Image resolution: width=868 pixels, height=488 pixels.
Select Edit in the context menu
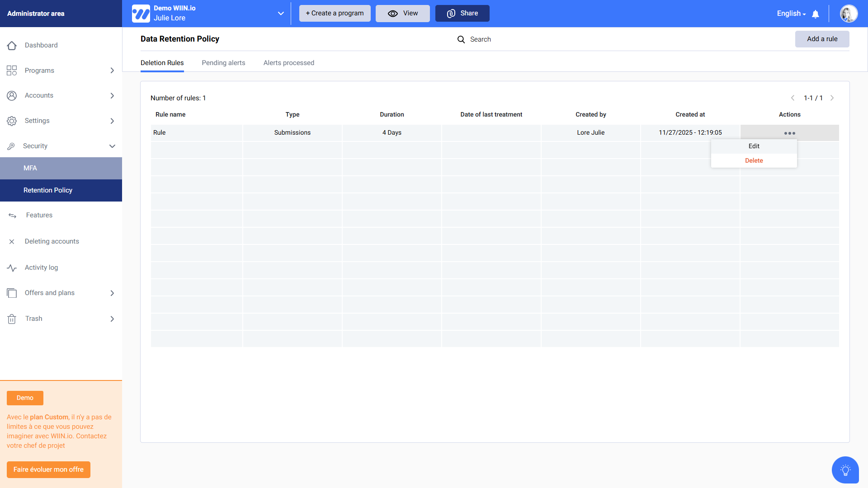point(754,146)
